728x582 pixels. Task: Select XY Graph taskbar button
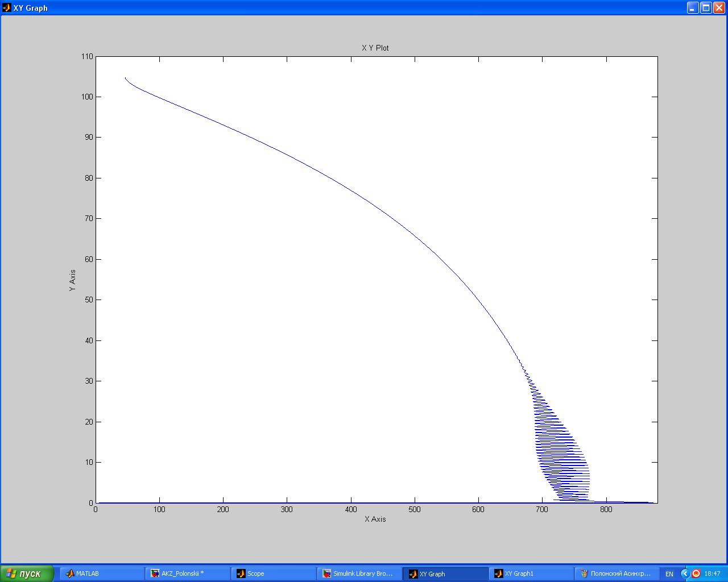coord(445,573)
